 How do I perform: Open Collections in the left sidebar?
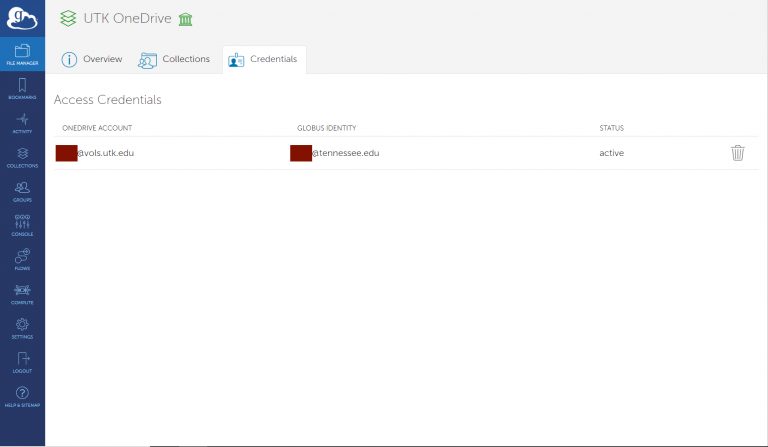[x=22, y=157]
